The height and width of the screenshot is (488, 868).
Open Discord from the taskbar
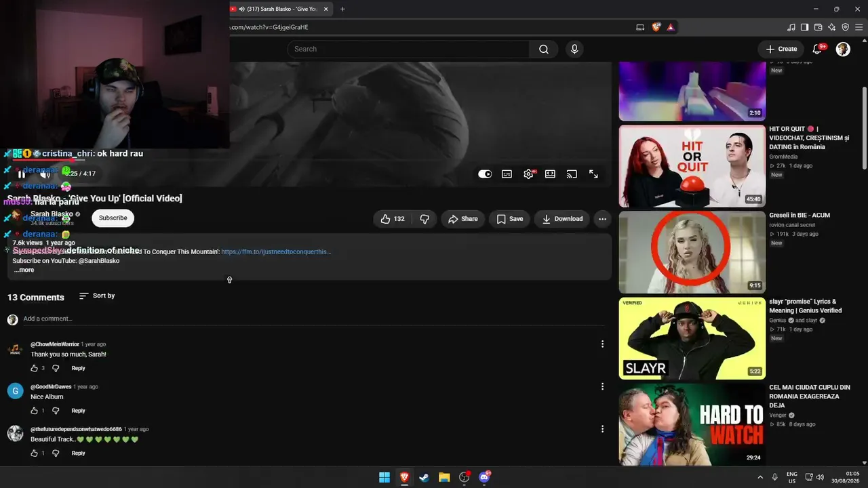[484, 477]
